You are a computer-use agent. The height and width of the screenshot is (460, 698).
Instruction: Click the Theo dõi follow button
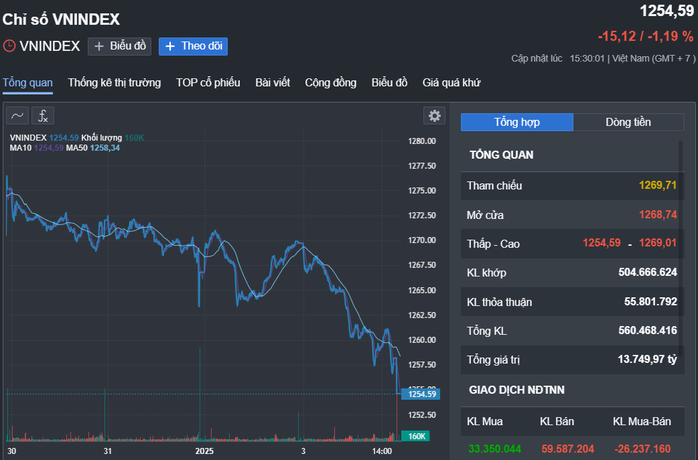pyautogui.click(x=193, y=46)
